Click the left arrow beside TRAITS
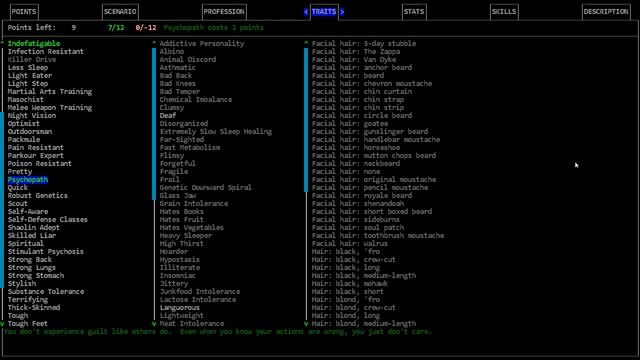 (x=306, y=12)
